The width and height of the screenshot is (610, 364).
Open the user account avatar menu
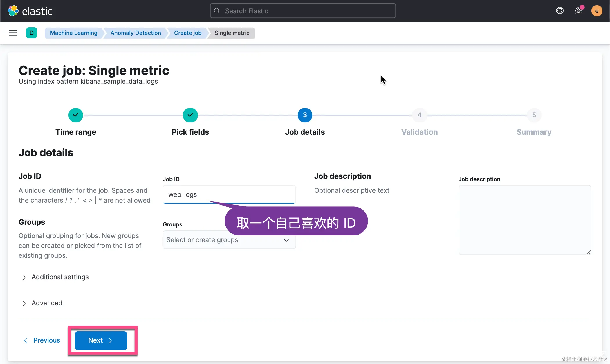[597, 11]
